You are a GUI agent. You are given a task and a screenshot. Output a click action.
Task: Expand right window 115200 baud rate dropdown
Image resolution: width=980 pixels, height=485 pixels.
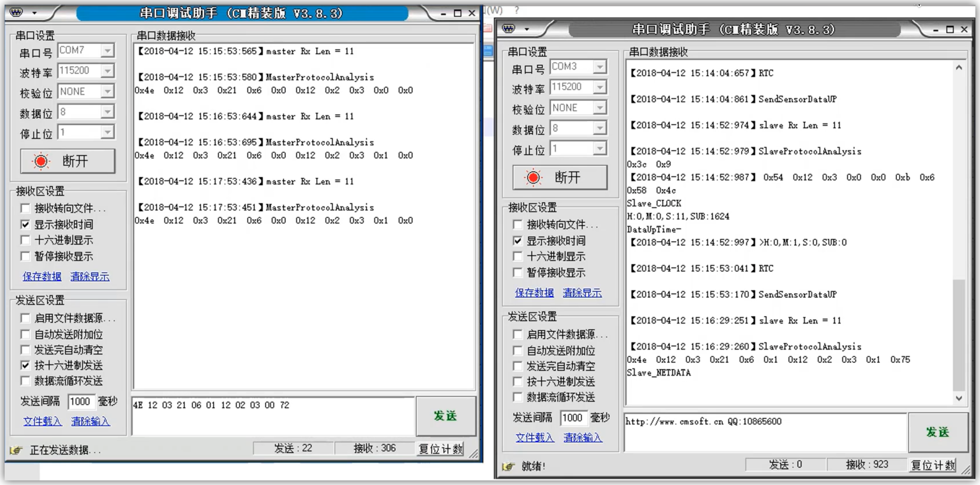point(600,87)
